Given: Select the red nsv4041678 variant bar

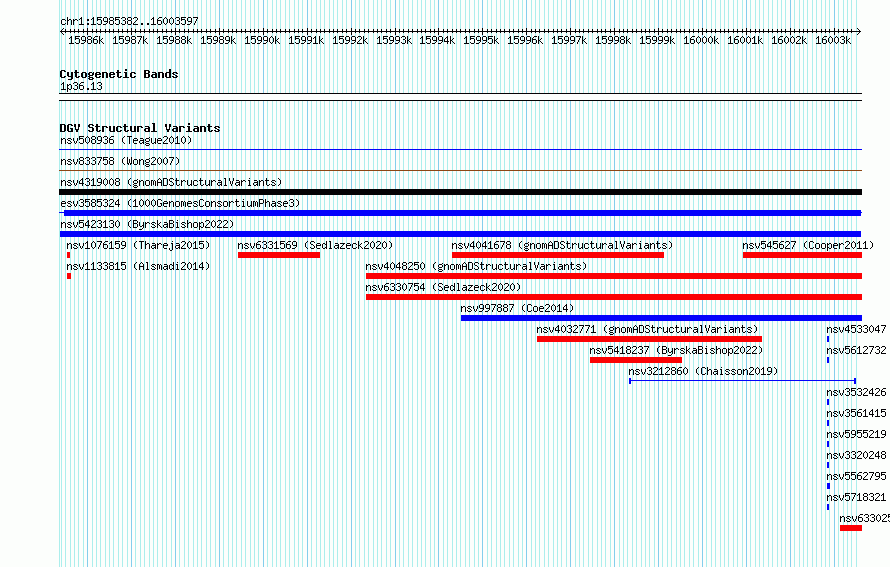Looking at the screenshot, I should coord(558,255).
